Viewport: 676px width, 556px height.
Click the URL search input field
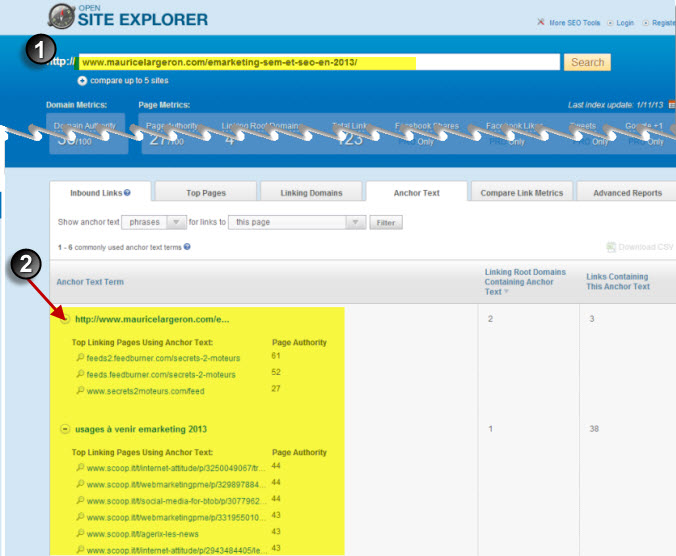319,62
